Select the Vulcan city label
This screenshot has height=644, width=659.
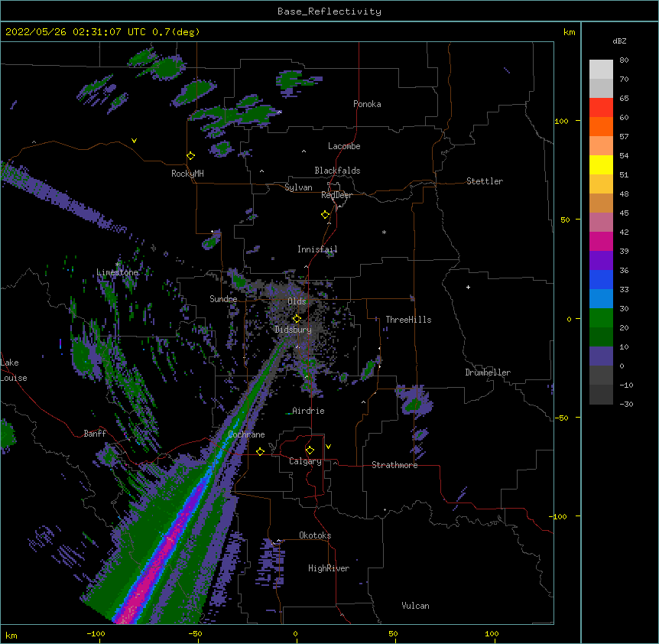415,606
